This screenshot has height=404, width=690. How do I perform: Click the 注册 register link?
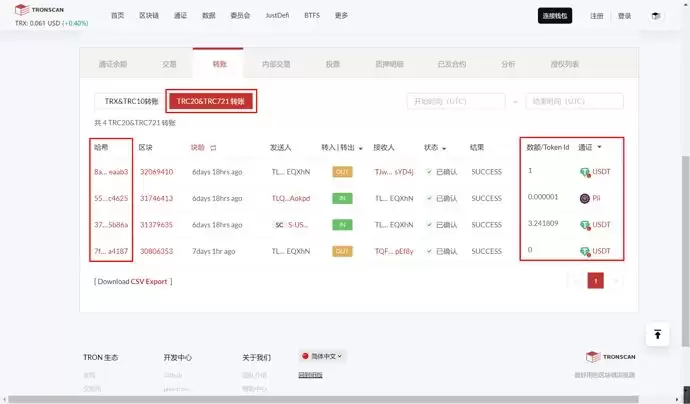pos(597,16)
